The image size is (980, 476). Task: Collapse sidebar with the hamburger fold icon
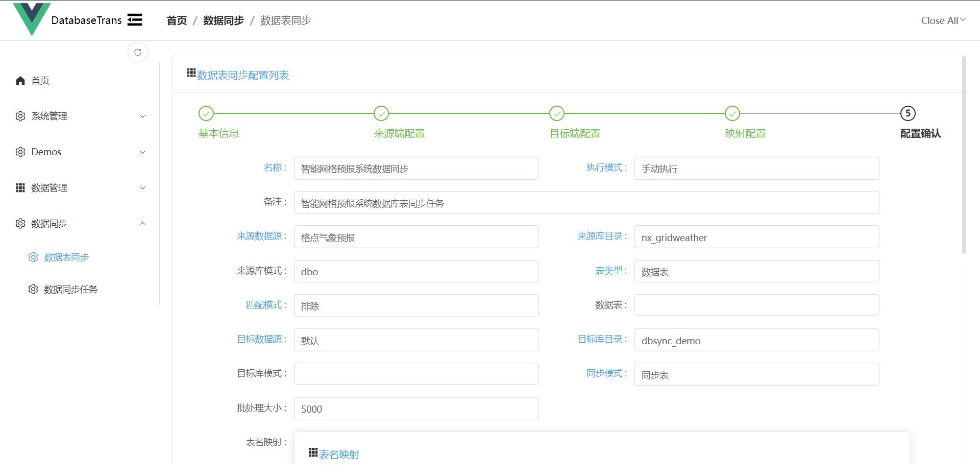[x=135, y=20]
